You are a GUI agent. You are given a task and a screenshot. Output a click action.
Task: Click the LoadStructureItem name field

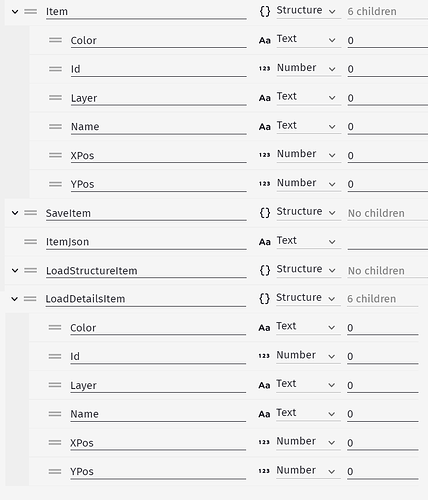[146, 271]
